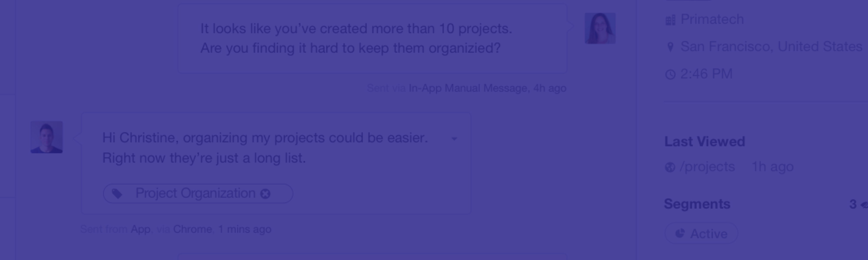Click the tag icon in Project Organization pill
Screen dimensions: 868x260
pos(117,194)
